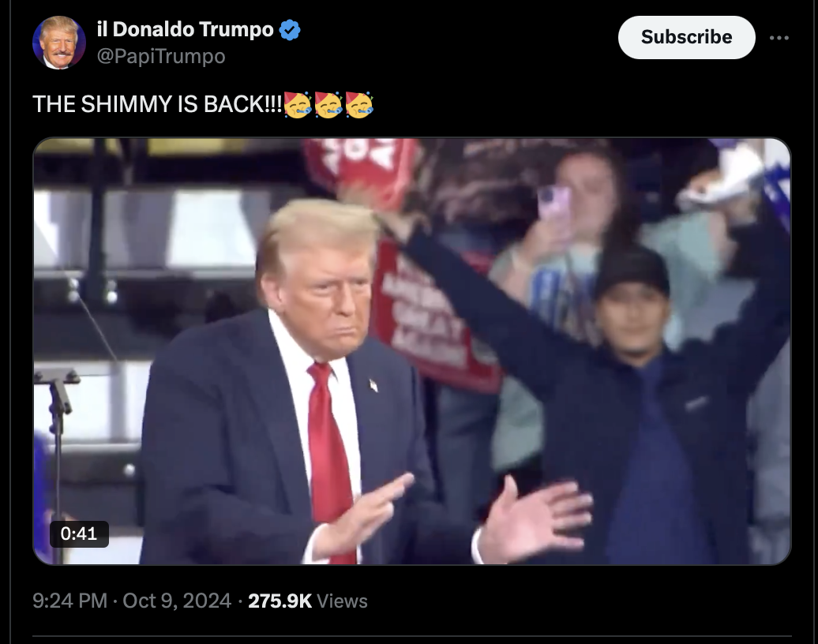
Task: Click the Oct 9, 2024 date
Action: coord(177,601)
